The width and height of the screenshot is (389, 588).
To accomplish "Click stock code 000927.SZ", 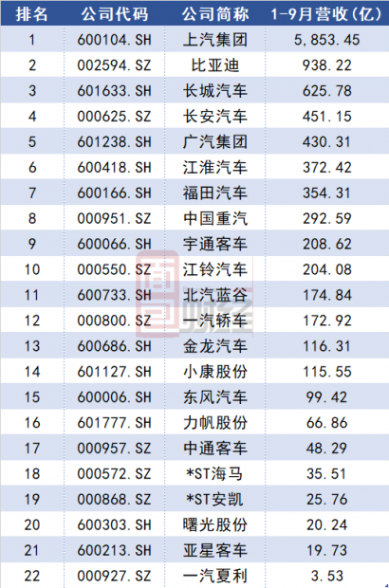I will click(x=114, y=576).
